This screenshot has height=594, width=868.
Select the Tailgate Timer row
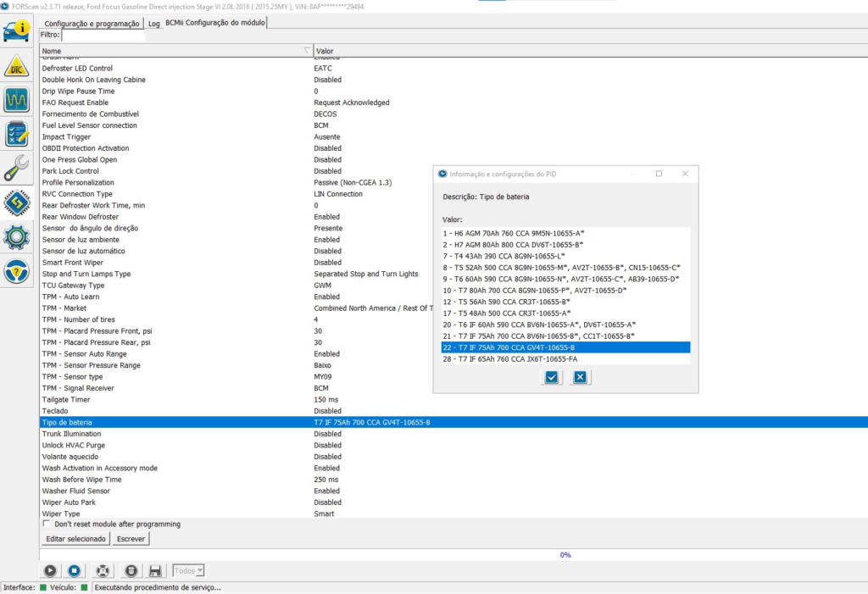point(454,400)
